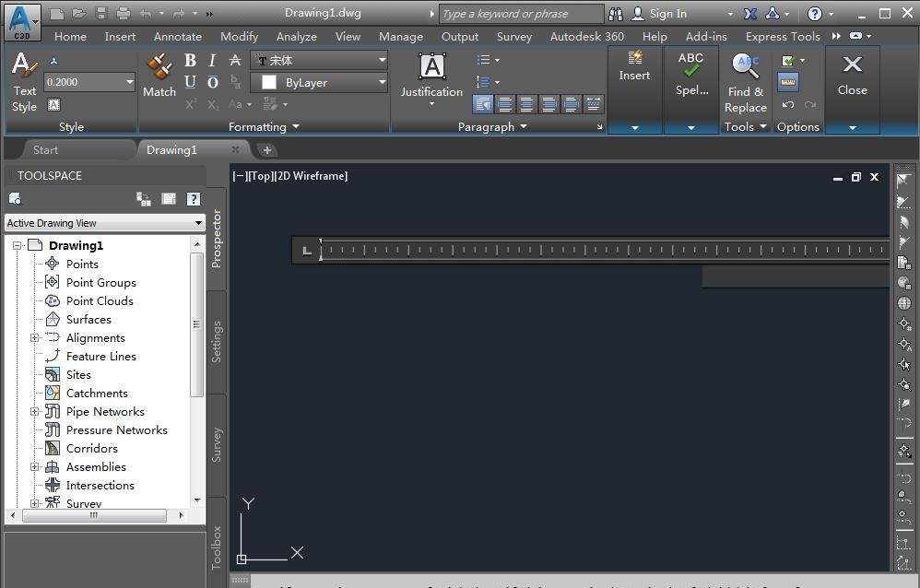Select Left paragraph alignment

pyautogui.click(x=504, y=104)
